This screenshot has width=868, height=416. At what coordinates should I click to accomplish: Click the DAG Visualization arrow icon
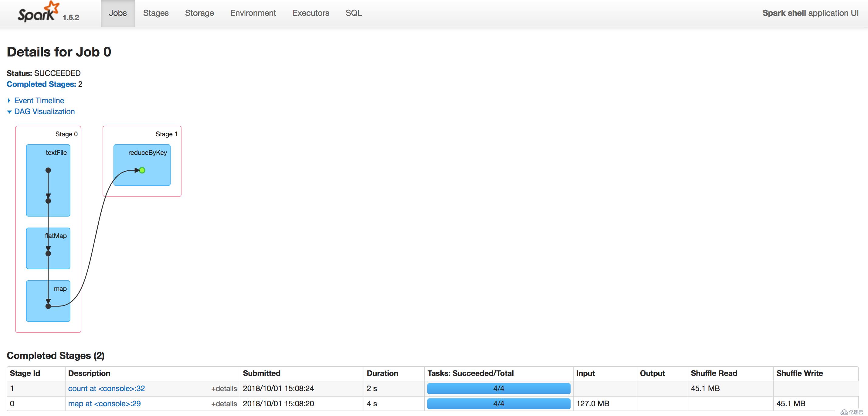pos(9,111)
